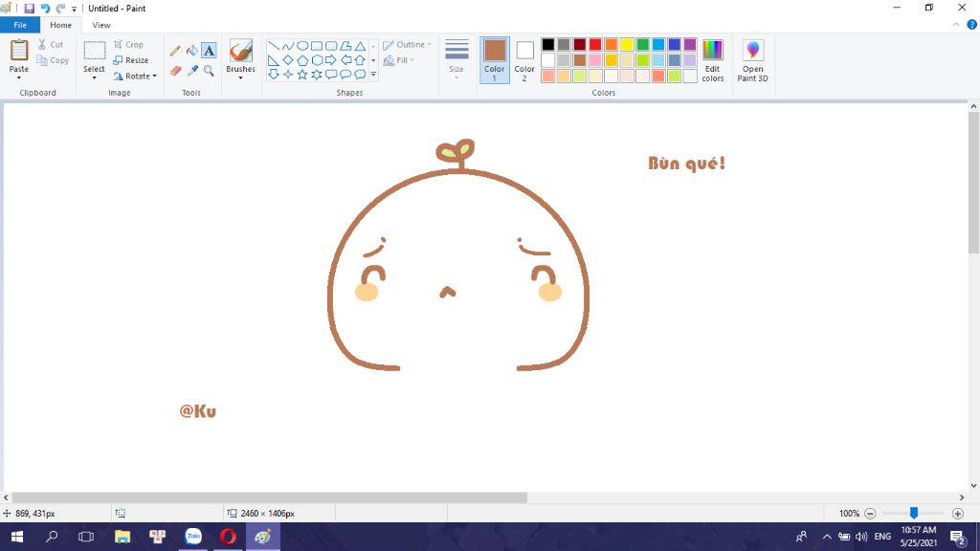Click the Save icon in title bar
This screenshot has height=551, width=980.
click(x=30, y=8)
